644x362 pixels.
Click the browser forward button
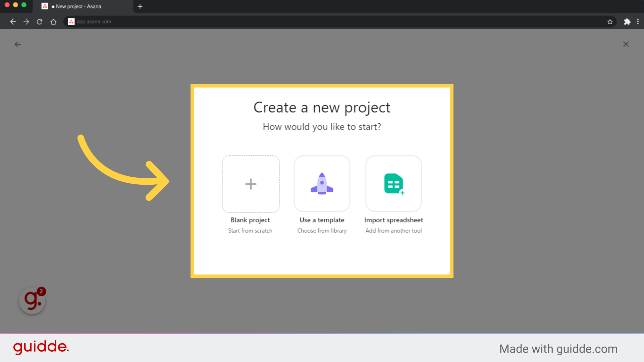(x=26, y=22)
